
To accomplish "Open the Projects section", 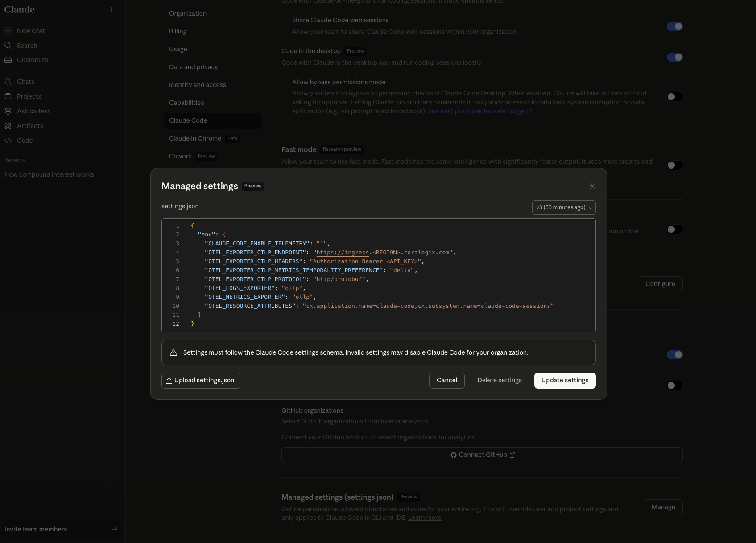I will 29,96.
